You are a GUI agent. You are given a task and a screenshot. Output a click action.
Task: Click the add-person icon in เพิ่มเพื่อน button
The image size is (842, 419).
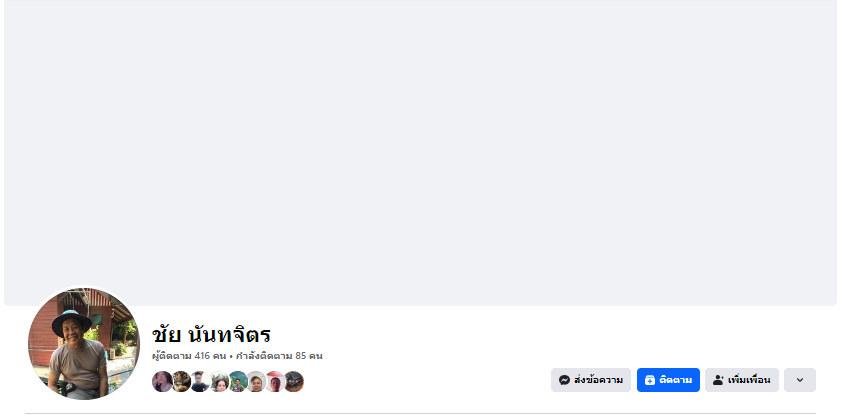pos(718,380)
